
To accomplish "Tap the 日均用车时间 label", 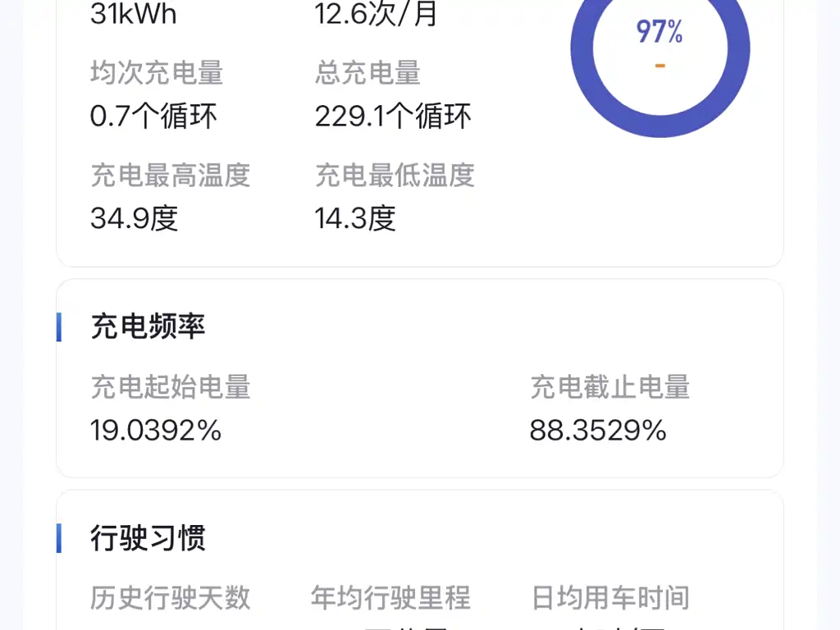I will coord(610,598).
